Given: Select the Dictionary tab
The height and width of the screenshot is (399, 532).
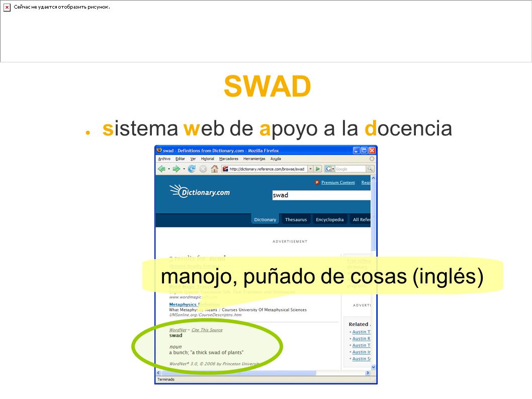Looking at the screenshot, I should tap(265, 219).
